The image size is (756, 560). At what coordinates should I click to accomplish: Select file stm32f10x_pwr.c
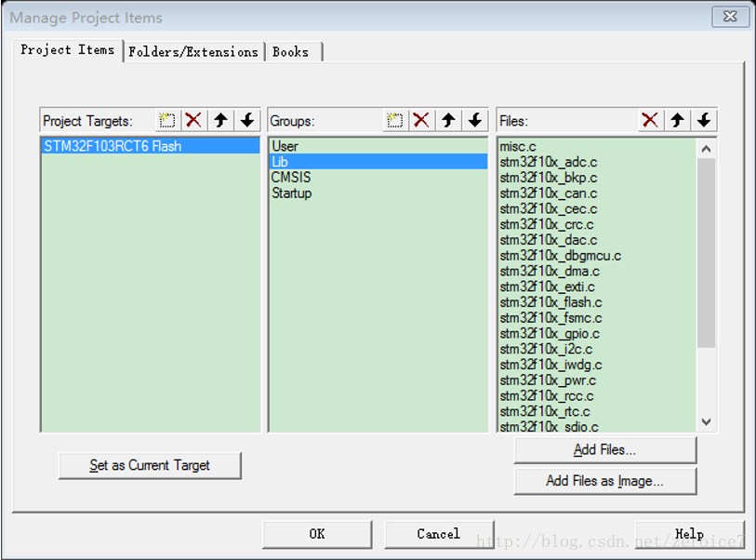click(597, 380)
